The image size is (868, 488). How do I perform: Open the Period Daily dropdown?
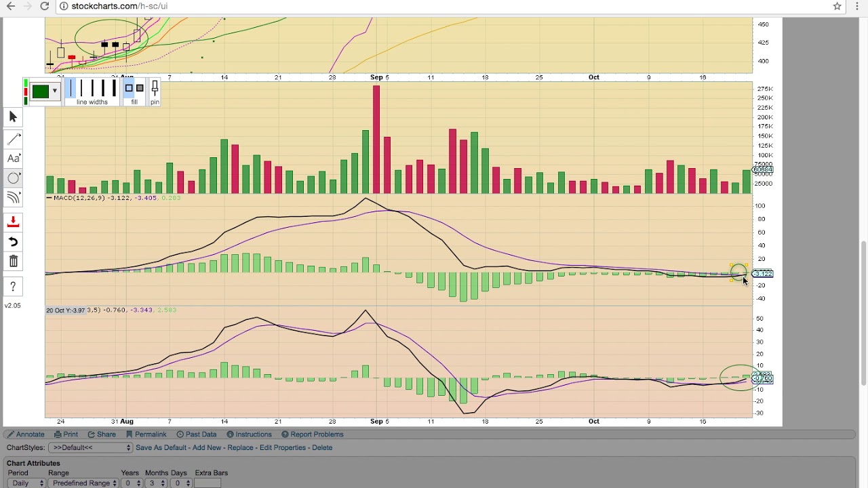[26, 483]
